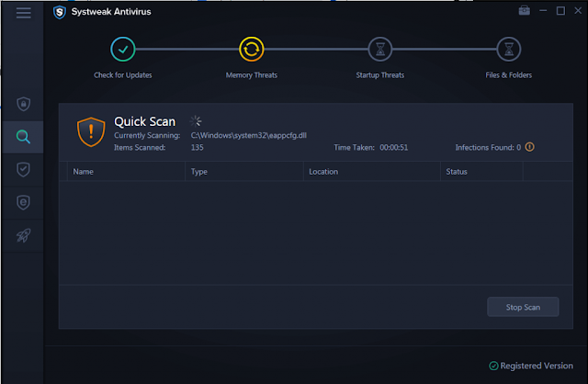Open the toolbox briefcase icon in title bar
588x384 pixels.
tap(525, 10)
